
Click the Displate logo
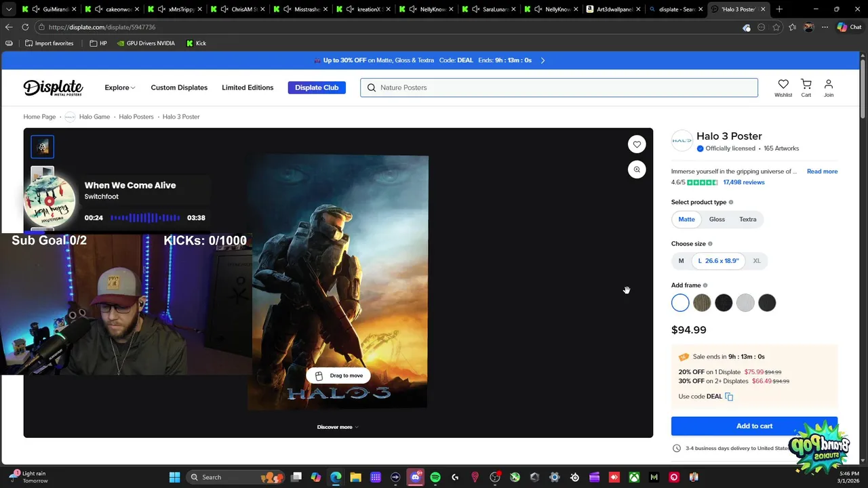click(53, 87)
